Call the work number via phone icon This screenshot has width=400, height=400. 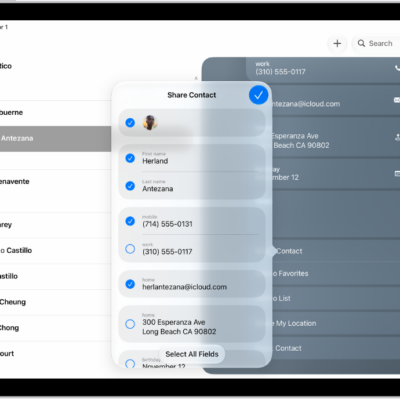[x=397, y=68]
